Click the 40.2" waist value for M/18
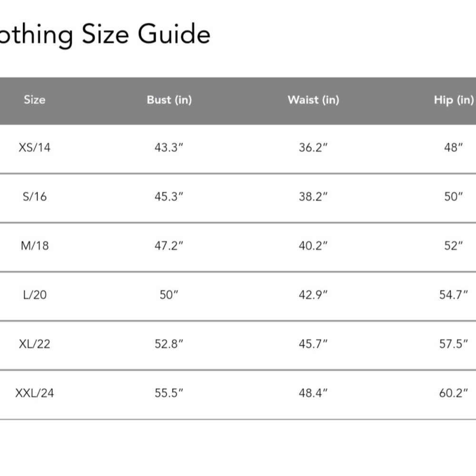The image size is (476, 476). (313, 246)
